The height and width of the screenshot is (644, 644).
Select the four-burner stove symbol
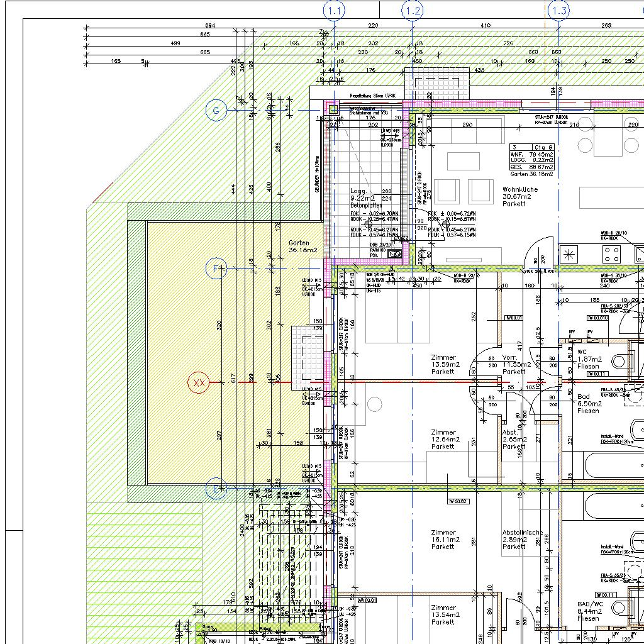613,254
